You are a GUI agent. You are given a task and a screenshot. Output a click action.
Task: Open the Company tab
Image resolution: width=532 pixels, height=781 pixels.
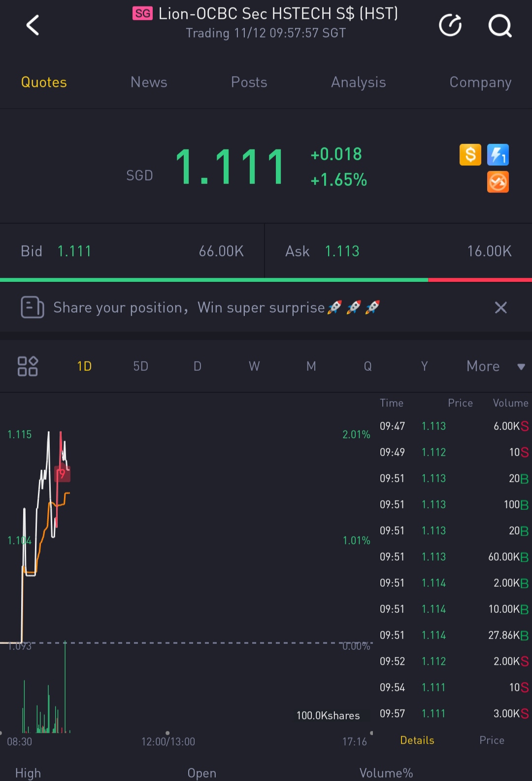pos(480,82)
